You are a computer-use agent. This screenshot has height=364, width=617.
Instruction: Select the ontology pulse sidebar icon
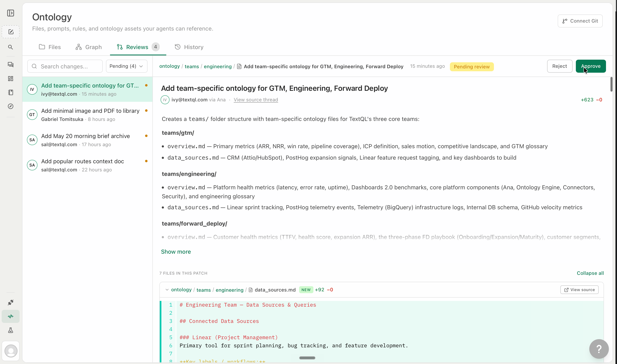11,316
